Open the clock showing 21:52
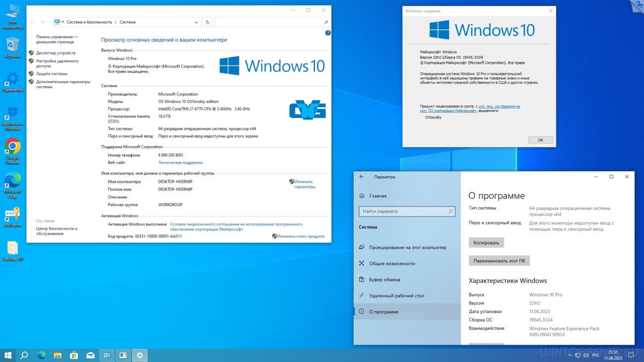The image size is (644, 362). click(x=612, y=355)
